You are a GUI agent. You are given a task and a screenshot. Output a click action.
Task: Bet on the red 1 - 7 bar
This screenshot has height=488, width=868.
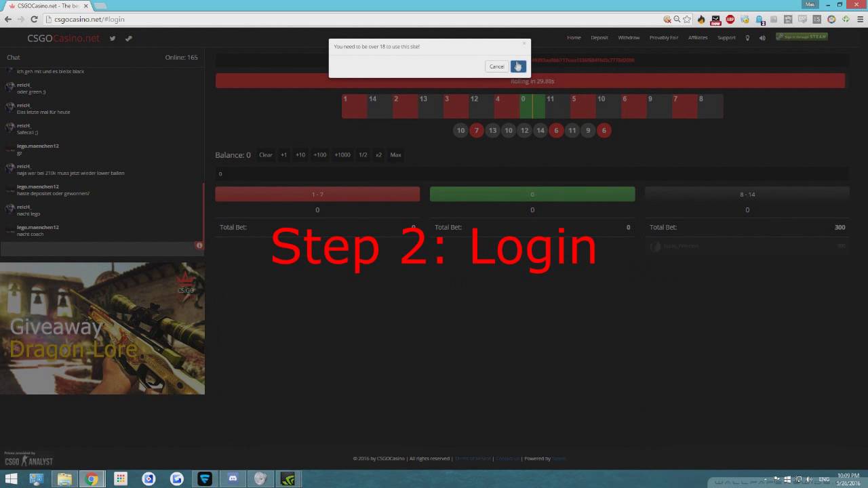click(x=317, y=195)
